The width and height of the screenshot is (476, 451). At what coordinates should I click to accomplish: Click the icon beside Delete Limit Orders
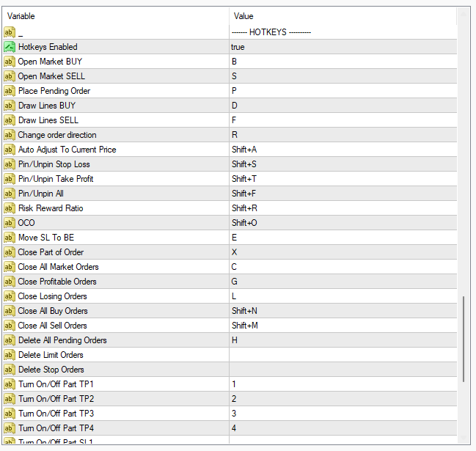pyautogui.click(x=10, y=355)
